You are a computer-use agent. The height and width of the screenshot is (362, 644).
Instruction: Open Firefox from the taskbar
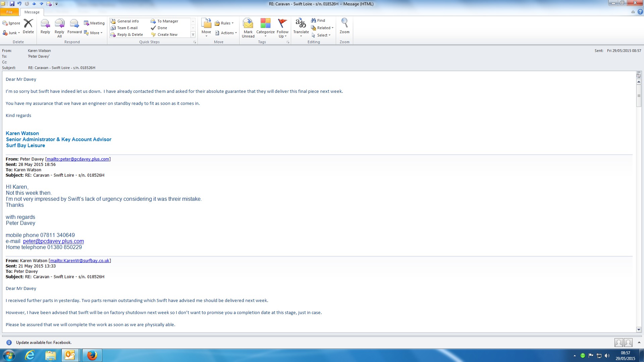click(x=92, y=355)
